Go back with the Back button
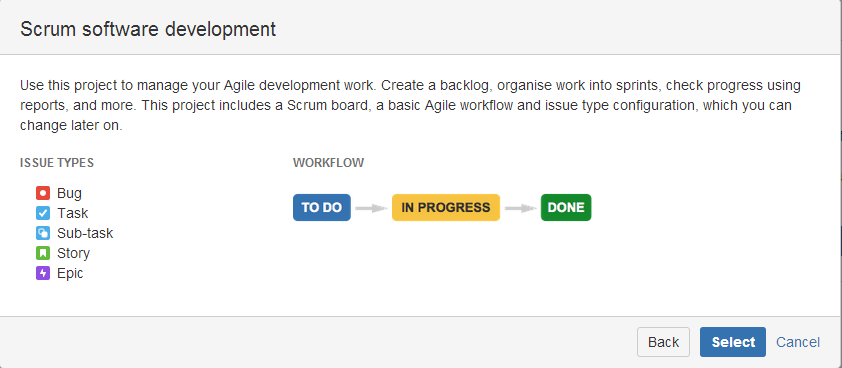The width and height of the screenshot is (842, 368). pyautogui.click(x=663, y=342)
